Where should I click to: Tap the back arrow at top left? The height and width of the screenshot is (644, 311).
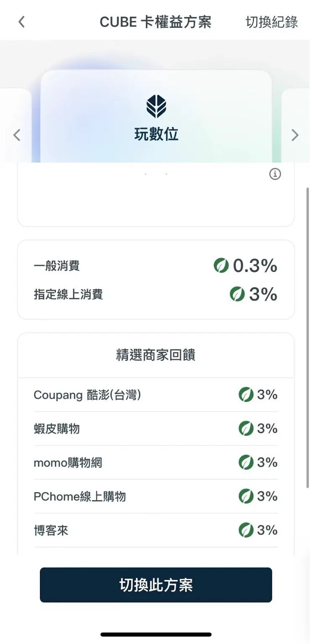(21, 21)
